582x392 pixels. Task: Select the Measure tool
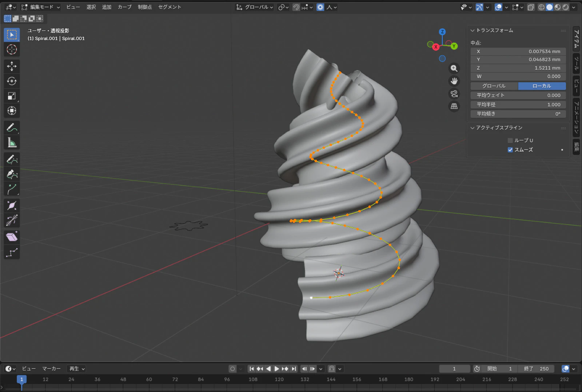[12, 143]
